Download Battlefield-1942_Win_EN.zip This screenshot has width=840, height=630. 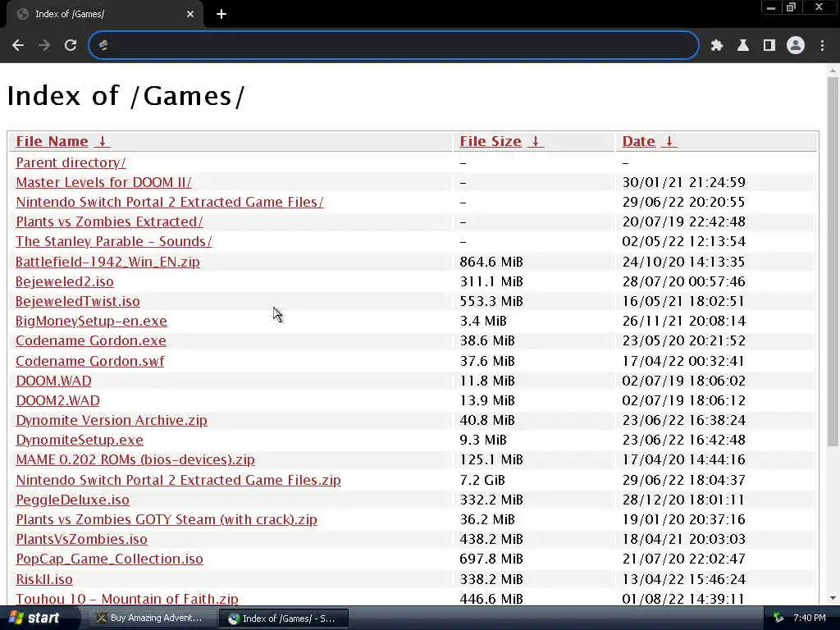107,262
